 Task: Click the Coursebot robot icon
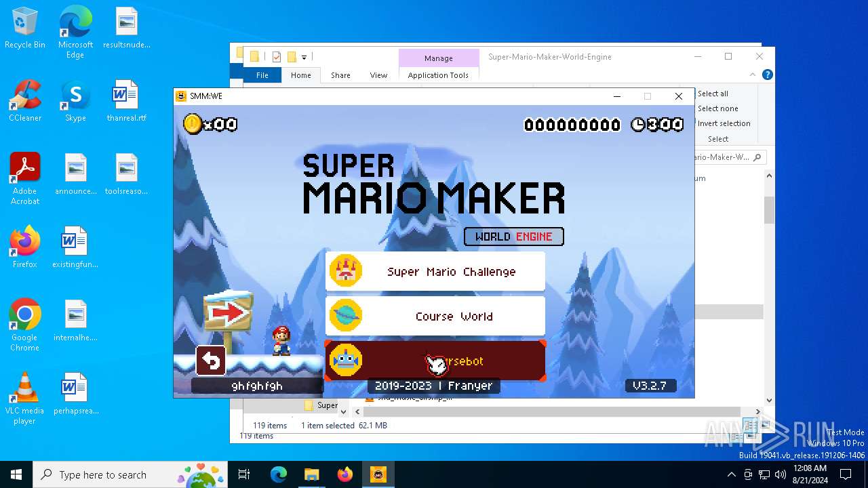pyautogui.click(x=346, y=361)
